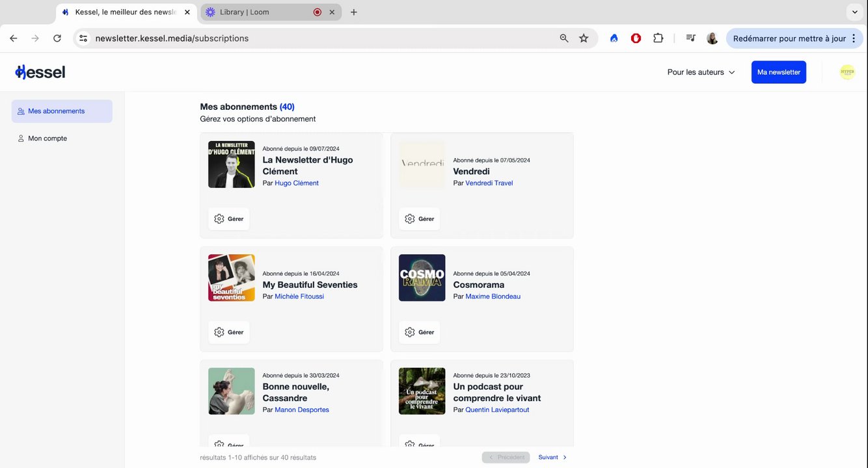The height and width of the screenshot is (468, 868).
Task: Click the My Beautiful Seventies thumbnail
Action: pos(231,278)
